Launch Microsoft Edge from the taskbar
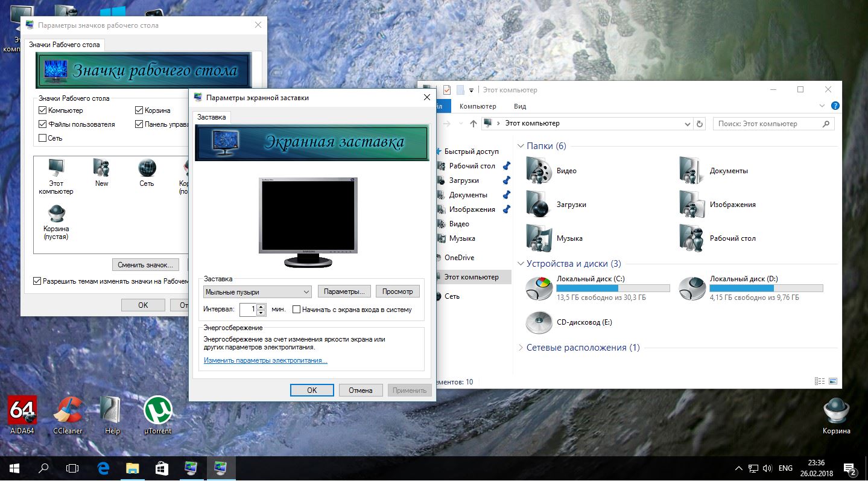This screenshot has width=868, height=481. tap(104, 468)
